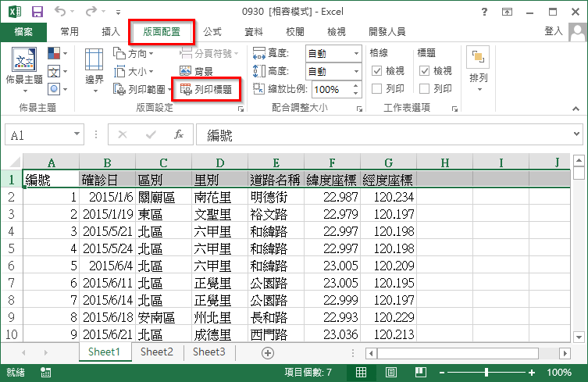588x382 pixels.
Task: Select cell containing 關廟區
Action: point(163,197)
